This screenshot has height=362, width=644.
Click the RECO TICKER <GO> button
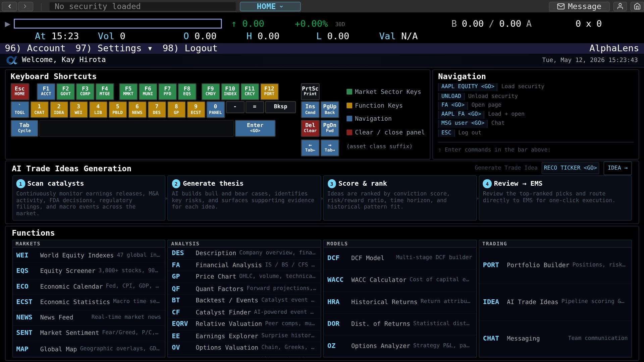click(570, 168)
